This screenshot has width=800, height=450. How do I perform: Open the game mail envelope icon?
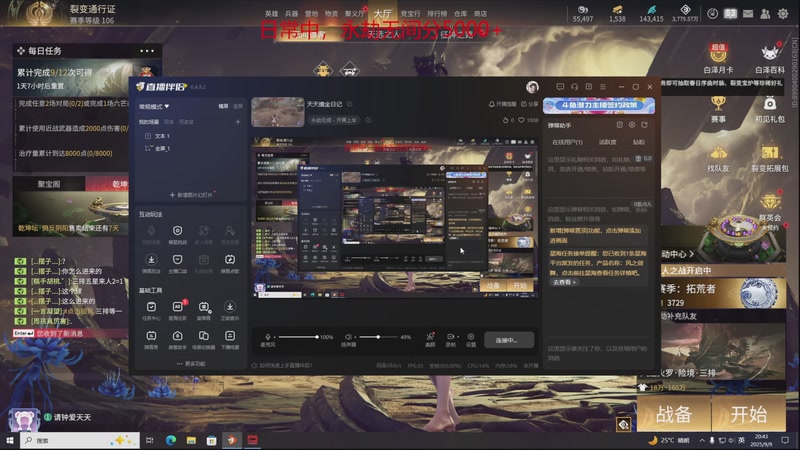[x=747, y=14]
